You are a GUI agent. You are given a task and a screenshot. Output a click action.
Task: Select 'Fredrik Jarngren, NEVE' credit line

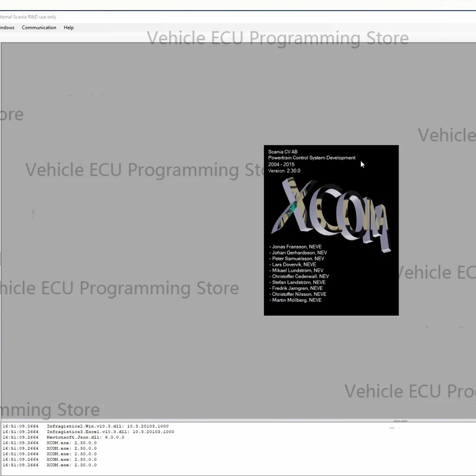[296, 288]
